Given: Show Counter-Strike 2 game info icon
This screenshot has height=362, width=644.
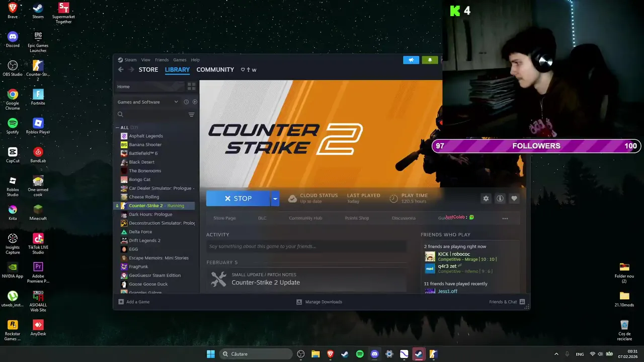Looking at the screenshot, I should tap(500, 199).
